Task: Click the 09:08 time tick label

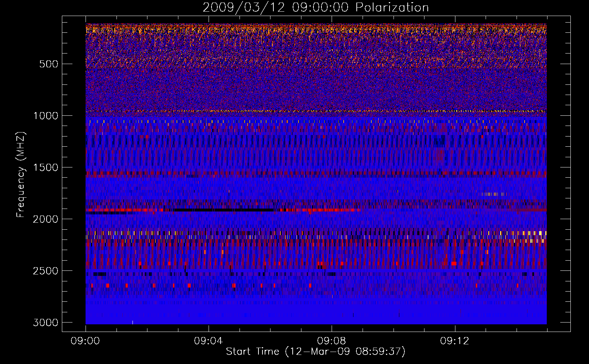Action: pyautogui.click(x=331, y=341)
